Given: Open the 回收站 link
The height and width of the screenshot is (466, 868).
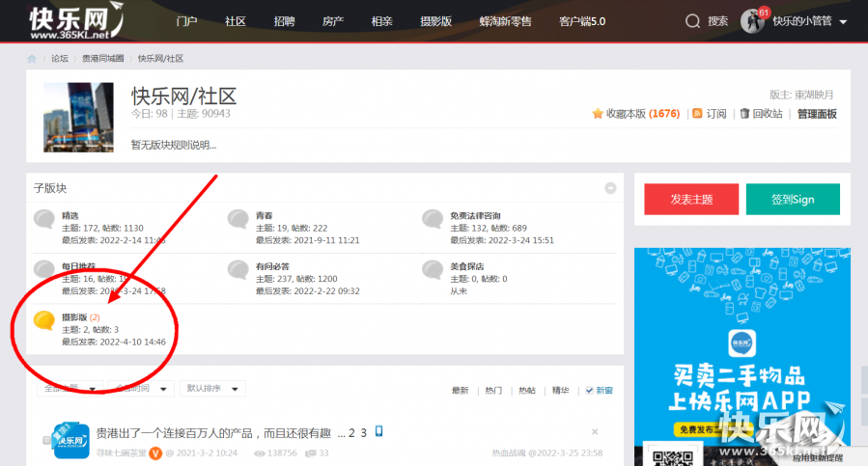Looking at the screenshot, I should (x=768, y=114).
